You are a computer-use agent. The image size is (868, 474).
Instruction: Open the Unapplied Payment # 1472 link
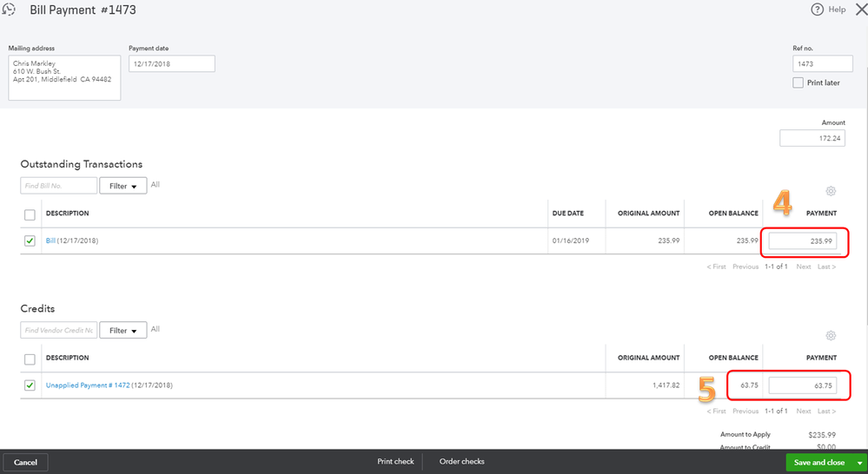(88, 385)
